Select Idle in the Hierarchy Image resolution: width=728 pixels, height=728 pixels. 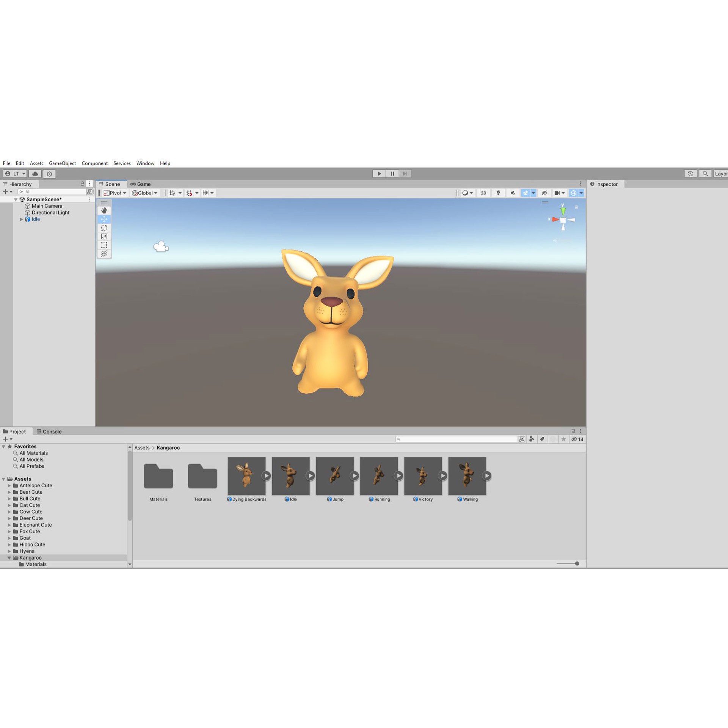tap(36, 219)
